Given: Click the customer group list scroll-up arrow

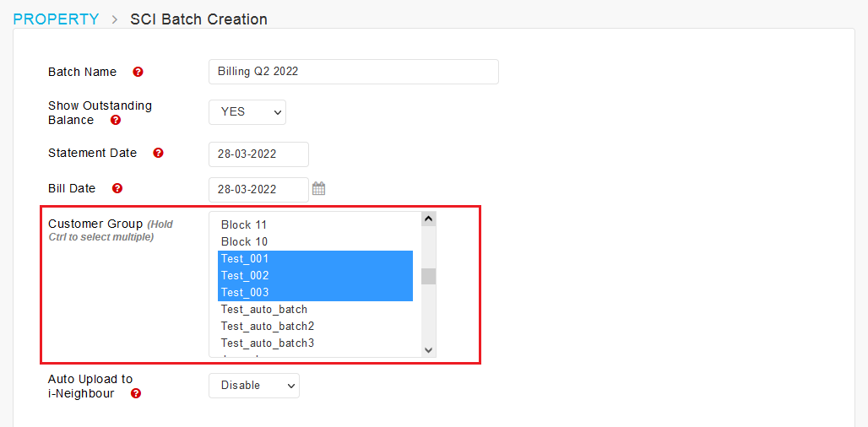Looking at the screenshot, I should pyautogui.click(x=428, y=219).
